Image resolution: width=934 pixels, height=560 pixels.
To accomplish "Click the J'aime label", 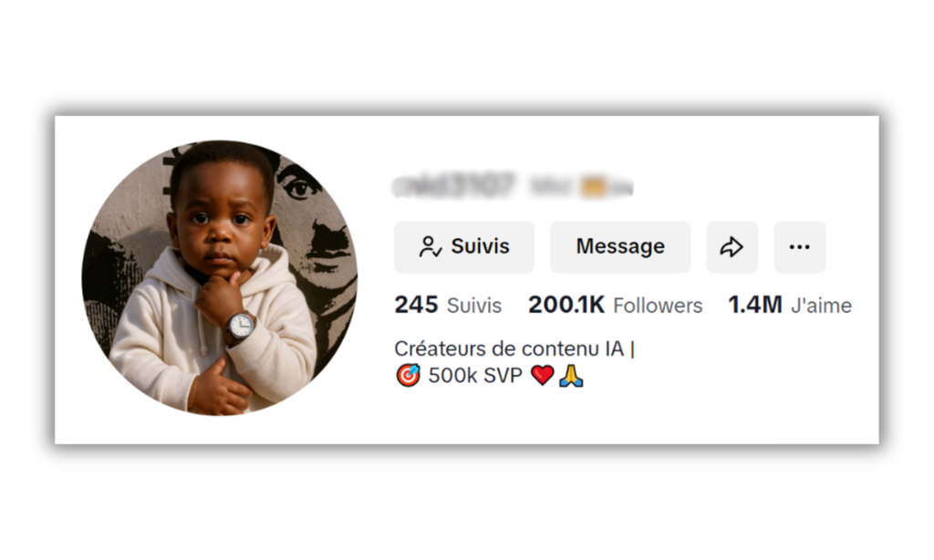I will [821, 306].
